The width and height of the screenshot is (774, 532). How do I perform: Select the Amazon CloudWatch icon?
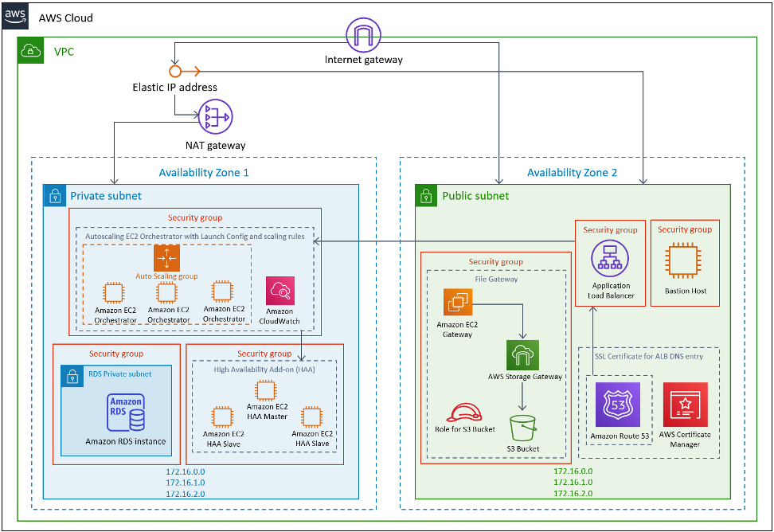279,291
